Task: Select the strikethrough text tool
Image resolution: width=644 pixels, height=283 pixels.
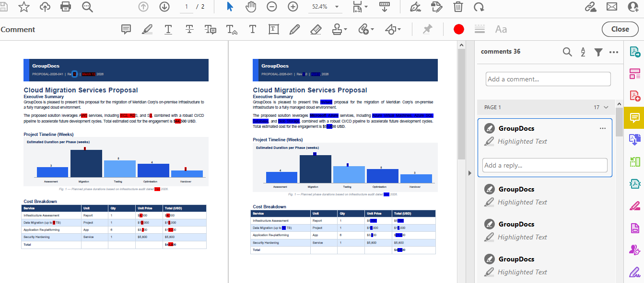Action: [189, 29]
